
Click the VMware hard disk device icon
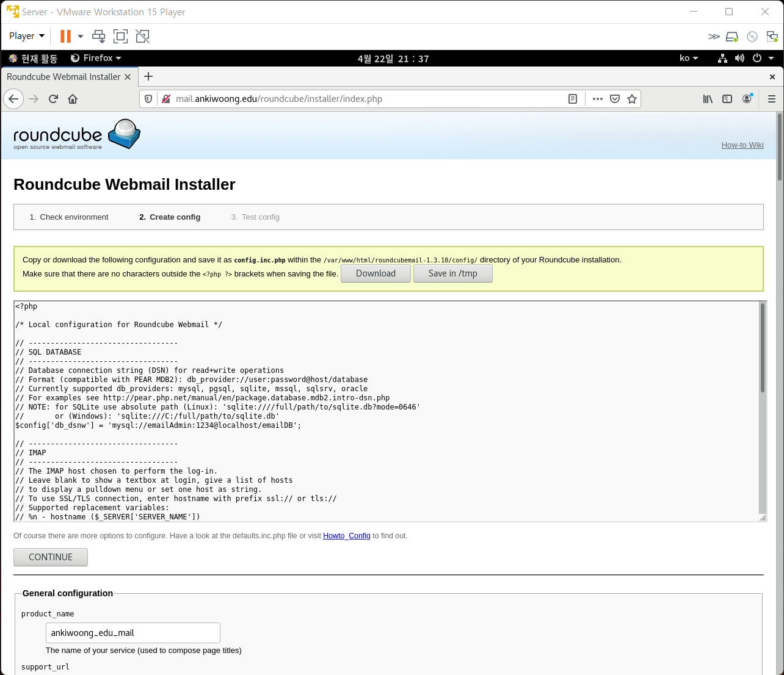coord(732,37)
